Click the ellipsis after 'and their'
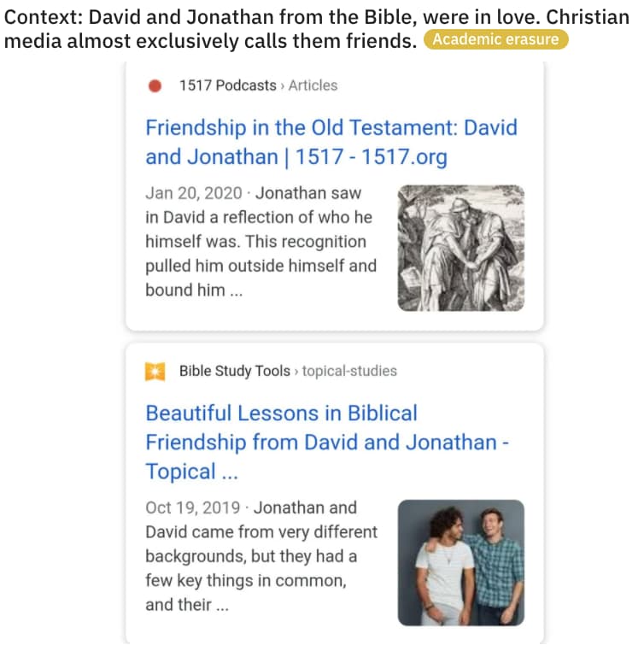Screen dimensions: 644x651 pos(222,605)
